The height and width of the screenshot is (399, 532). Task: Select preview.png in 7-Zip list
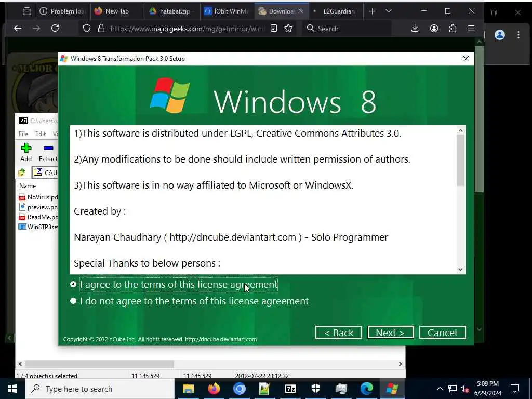pyautogui.click(x=38, y=207)
